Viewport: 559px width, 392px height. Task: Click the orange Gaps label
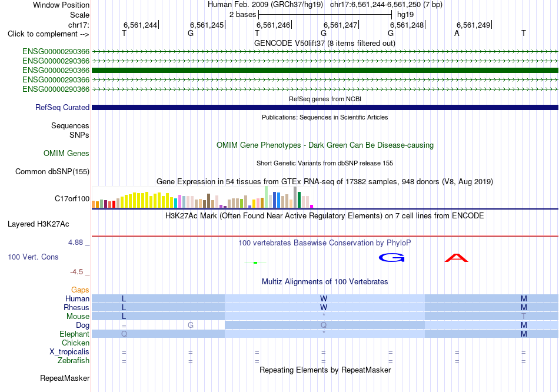80,290
